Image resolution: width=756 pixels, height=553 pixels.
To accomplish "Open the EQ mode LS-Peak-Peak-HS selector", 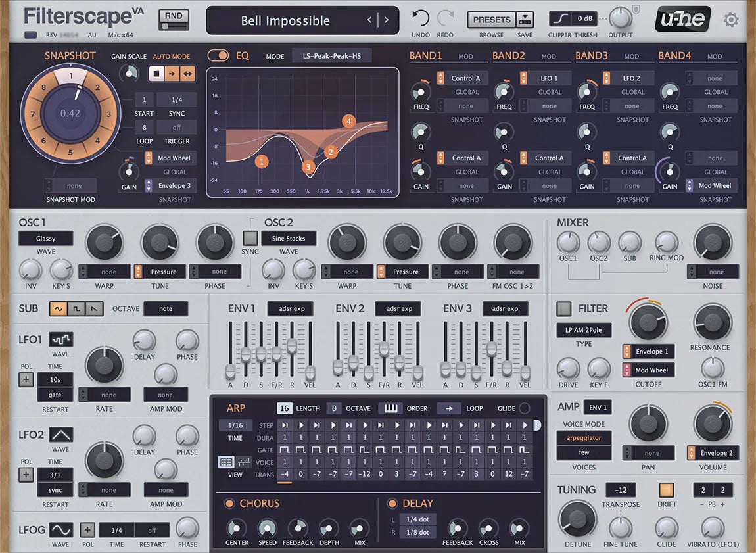I will [x=331, y=56].
